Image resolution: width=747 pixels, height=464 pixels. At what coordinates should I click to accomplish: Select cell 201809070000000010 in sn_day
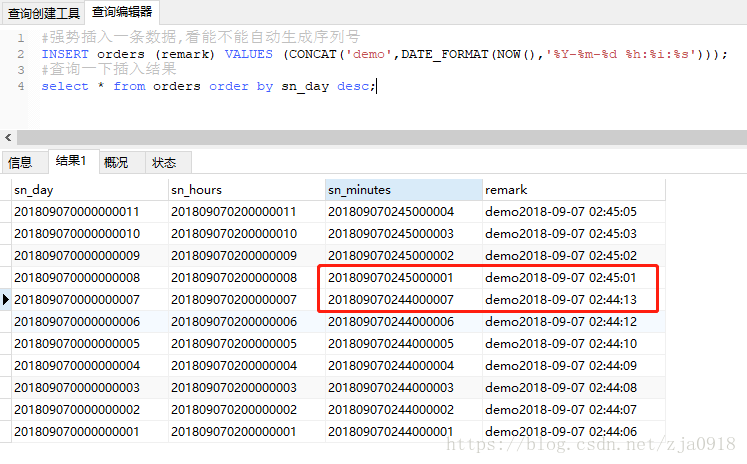point(90,234)
